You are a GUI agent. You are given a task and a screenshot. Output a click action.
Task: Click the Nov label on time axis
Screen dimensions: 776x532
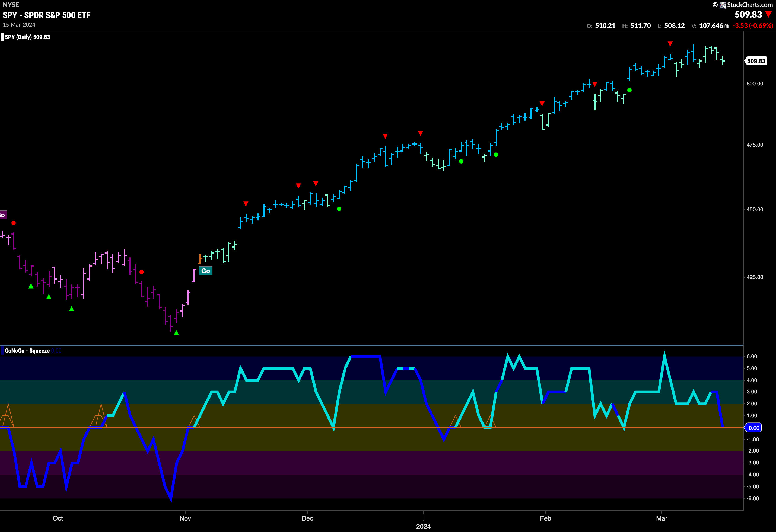click(185, 518)
